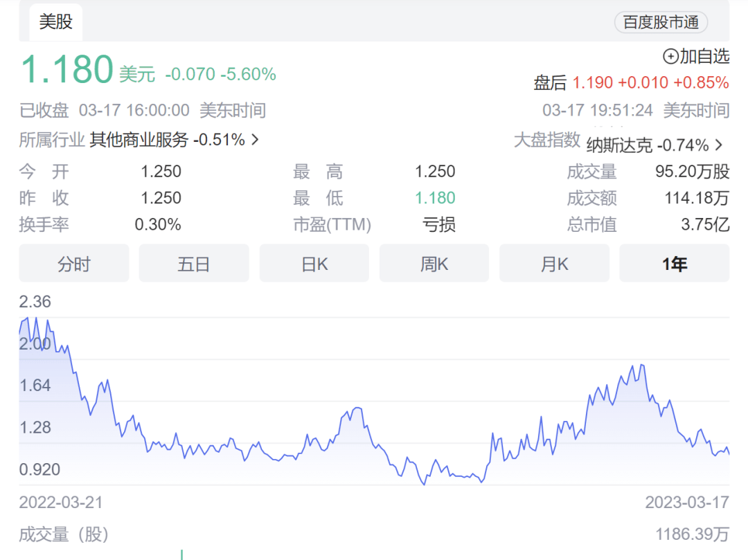Expand the chevron after 其他商业服务 -0.51%
The width and height of the screenshot is (748, 560).
(255, 140)
